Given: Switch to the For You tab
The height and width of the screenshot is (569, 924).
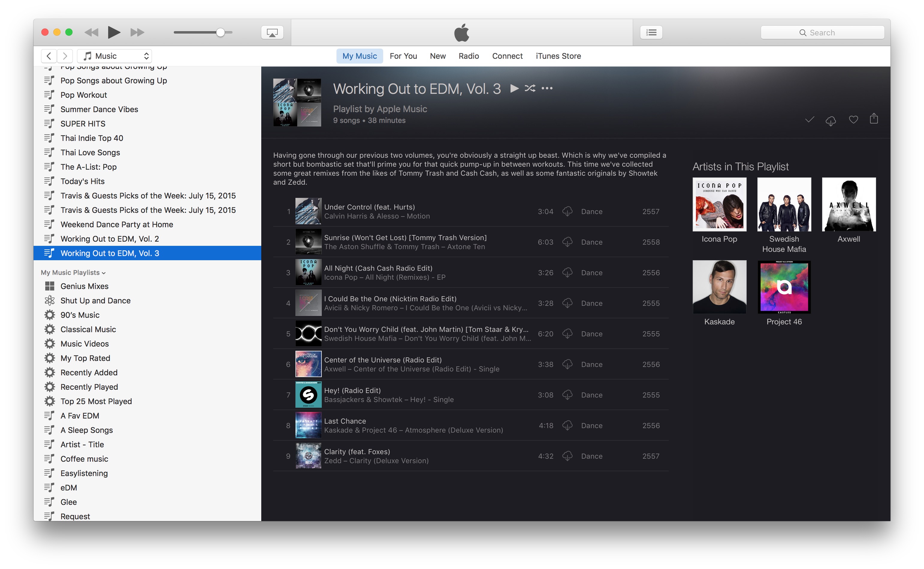Looking at the screenshot, I should [403, 56].
